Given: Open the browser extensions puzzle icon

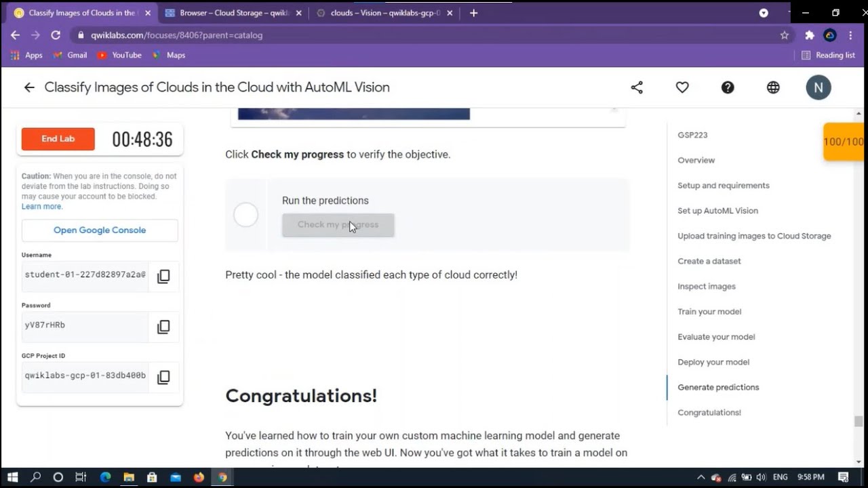Looking at the screenshot, I should pos(810,35).
